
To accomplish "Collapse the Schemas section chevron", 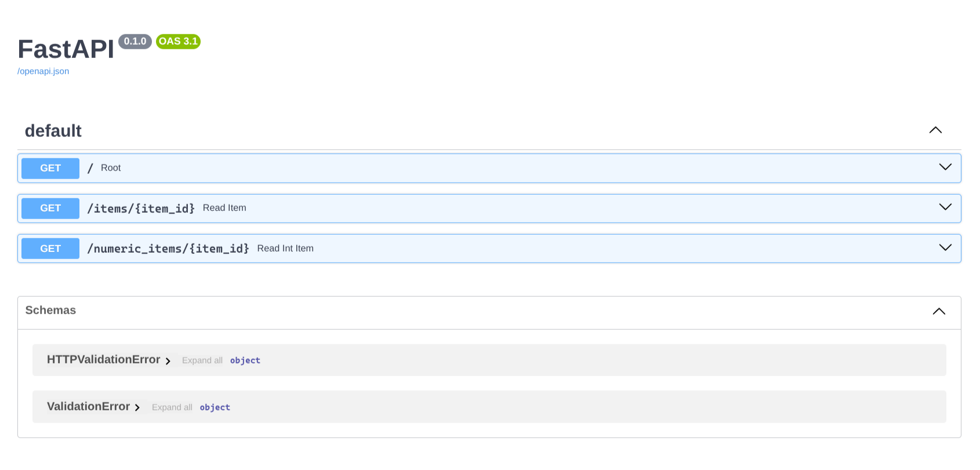I will coord(939,311).
